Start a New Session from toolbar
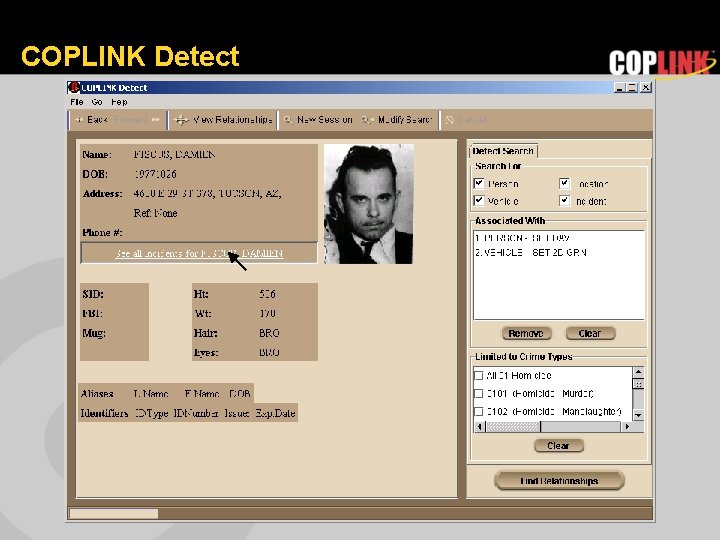Screen dimensions: 720x540 coord(318,120)
